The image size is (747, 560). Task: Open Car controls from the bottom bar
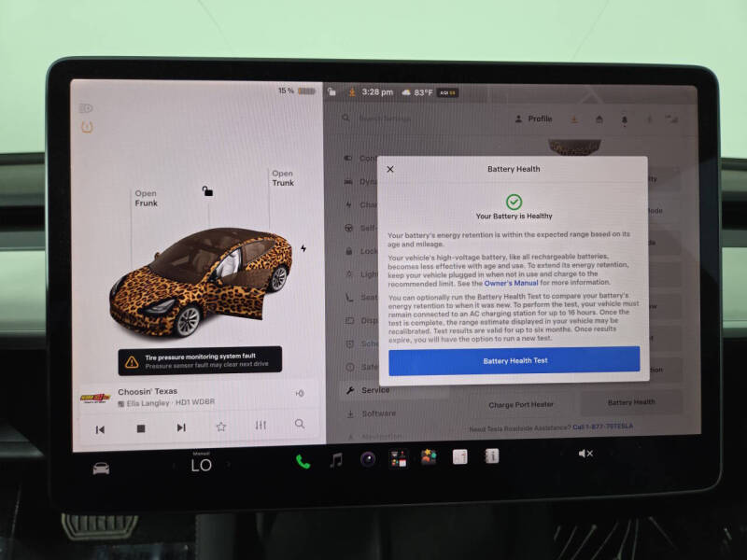tap(101, 469)
